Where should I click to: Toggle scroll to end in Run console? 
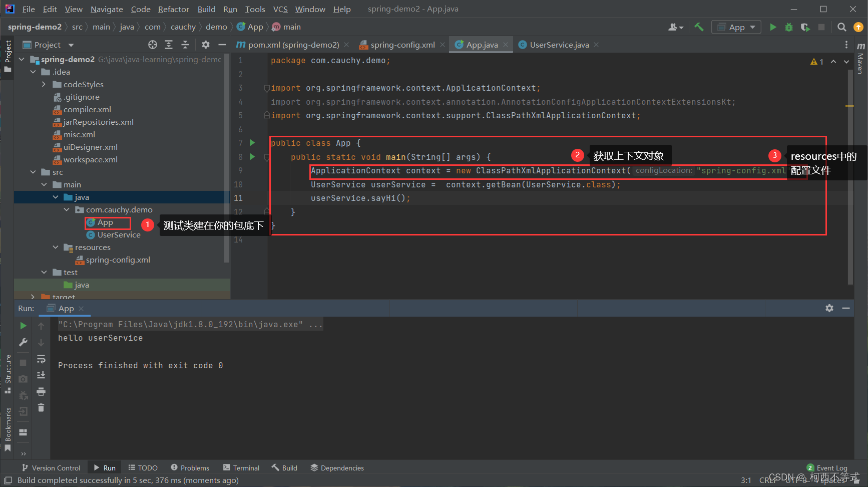(41, 375)
